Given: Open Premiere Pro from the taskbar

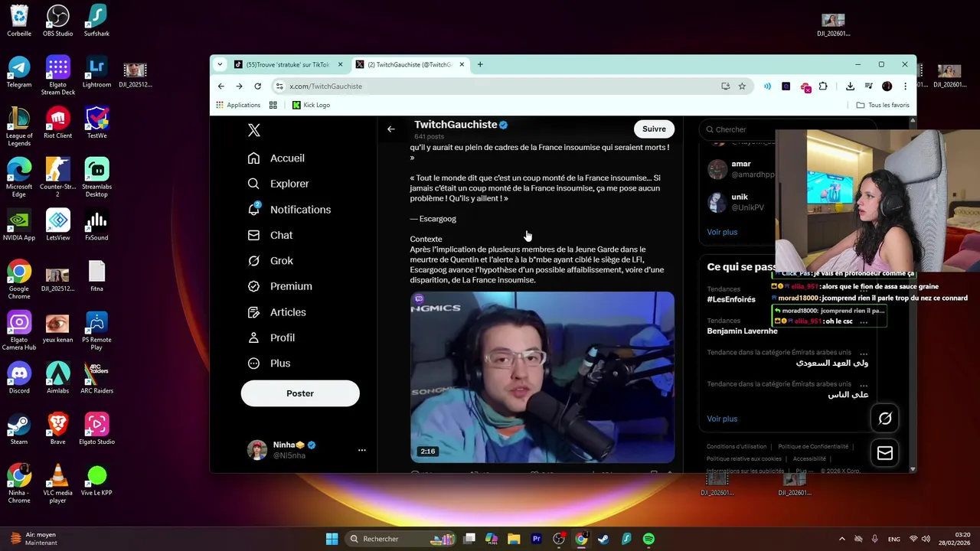Looking at the screenshot, I should [537, 539].
